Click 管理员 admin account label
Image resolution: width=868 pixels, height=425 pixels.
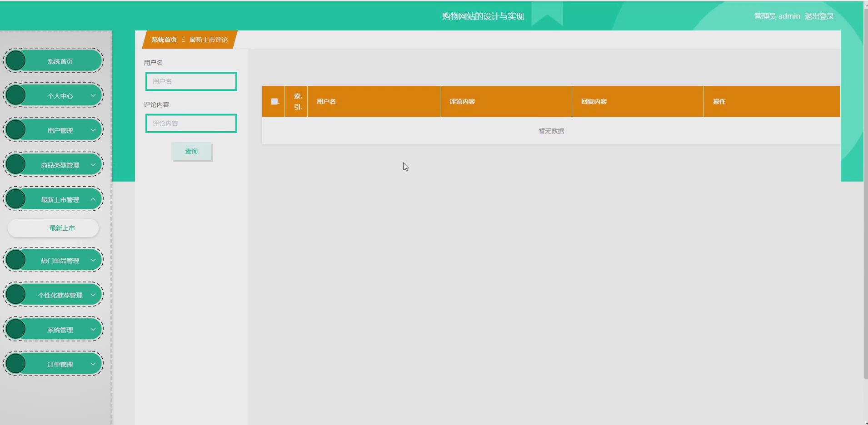tap(777, 16)
